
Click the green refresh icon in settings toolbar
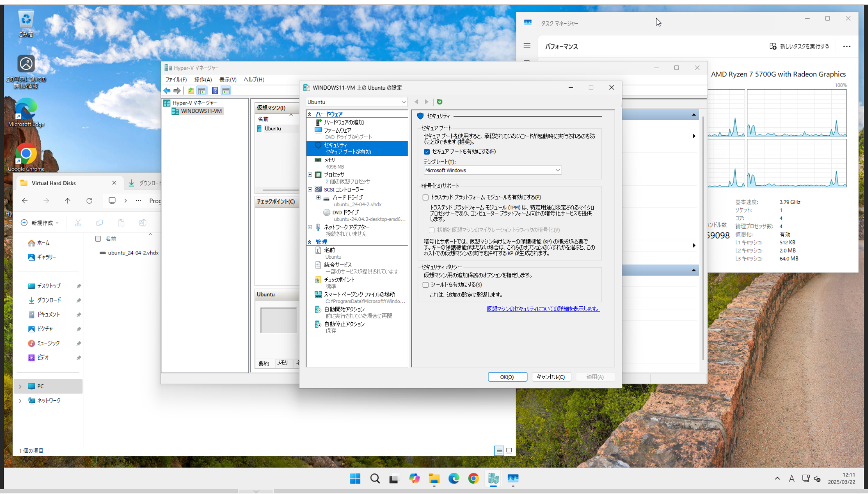coord(439,102)
